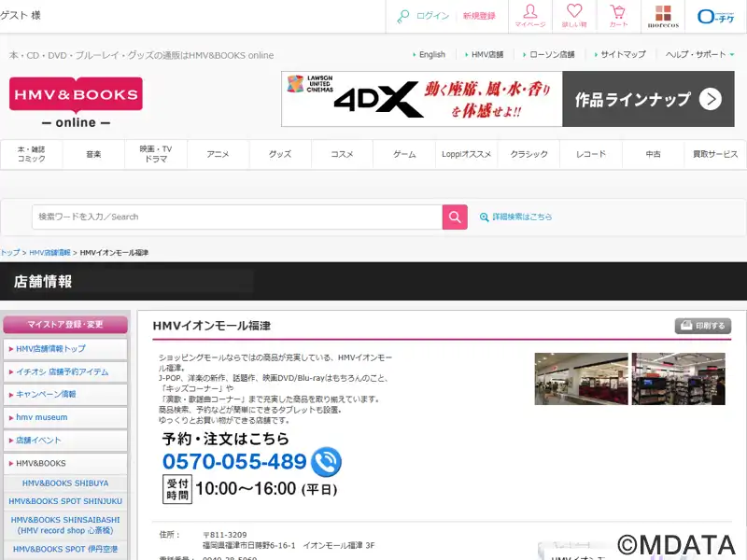Open the My Page person icon

click(x=529, y=16)
